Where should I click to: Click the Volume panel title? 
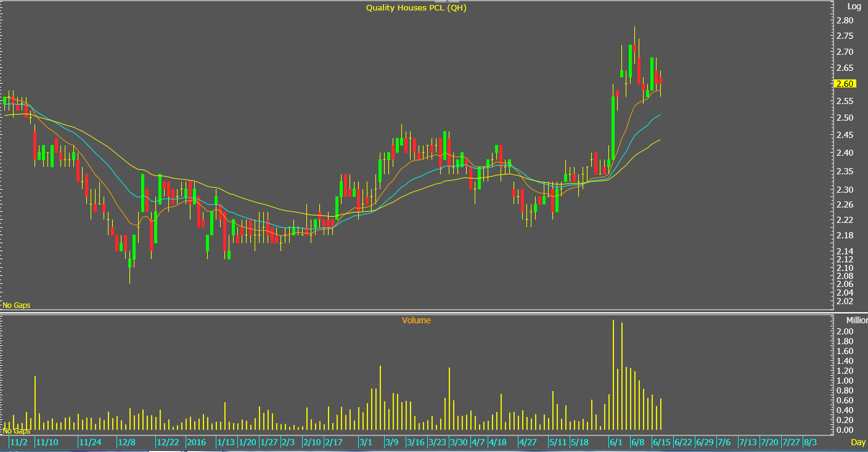click(x=416, y=320)
